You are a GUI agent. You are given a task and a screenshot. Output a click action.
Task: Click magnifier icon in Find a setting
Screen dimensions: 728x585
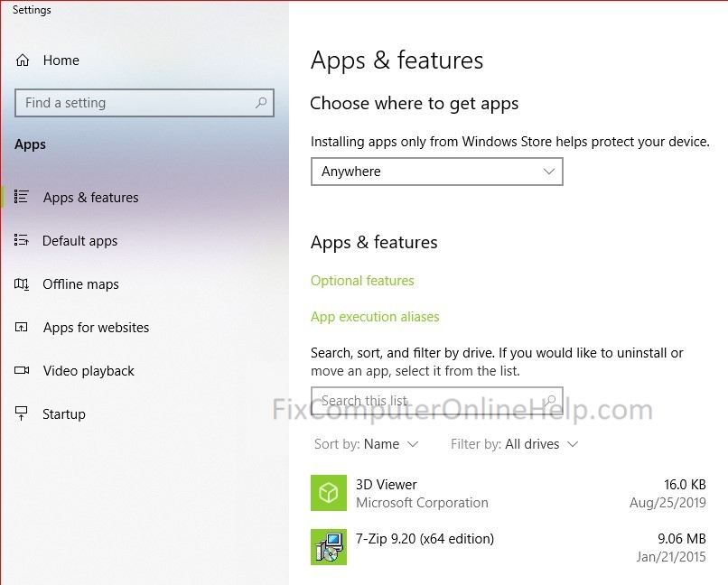pyautogui.click(x=261, y=103)
